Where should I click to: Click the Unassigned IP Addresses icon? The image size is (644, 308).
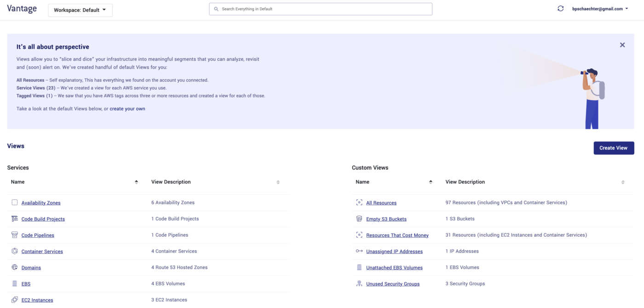coord(359,251)
